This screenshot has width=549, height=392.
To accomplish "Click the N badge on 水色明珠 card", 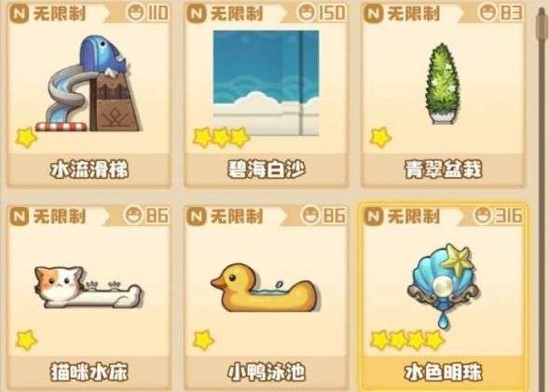I will [x=373, y=216].
